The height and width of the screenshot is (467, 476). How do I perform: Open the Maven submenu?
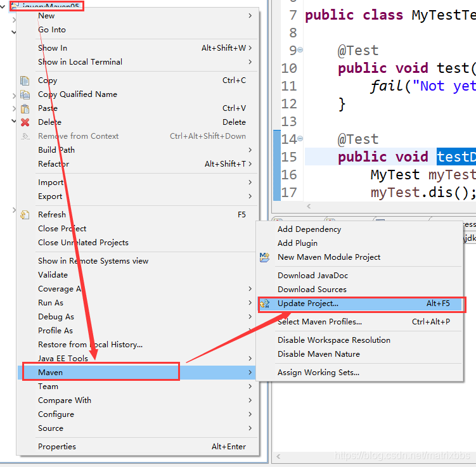(x=138, y=373)
